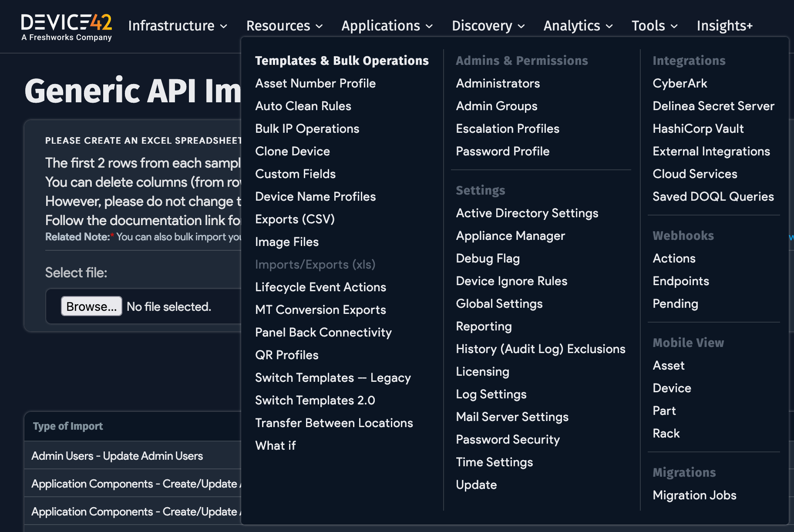The width and height of the screenshot is (794, 532).
Task: Expand the Applications navigation menu
Action: (x=387, y=26)
